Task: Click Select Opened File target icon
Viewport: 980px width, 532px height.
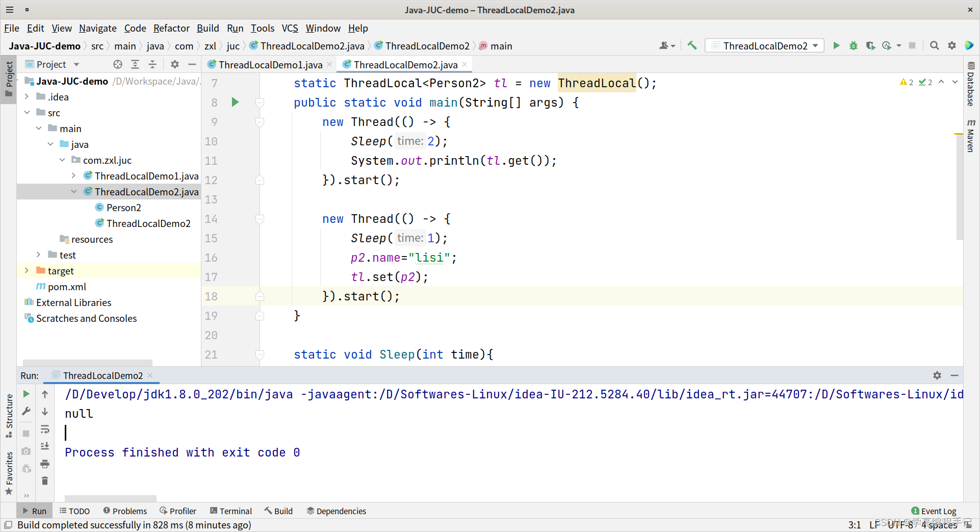Action: (118, 64)
